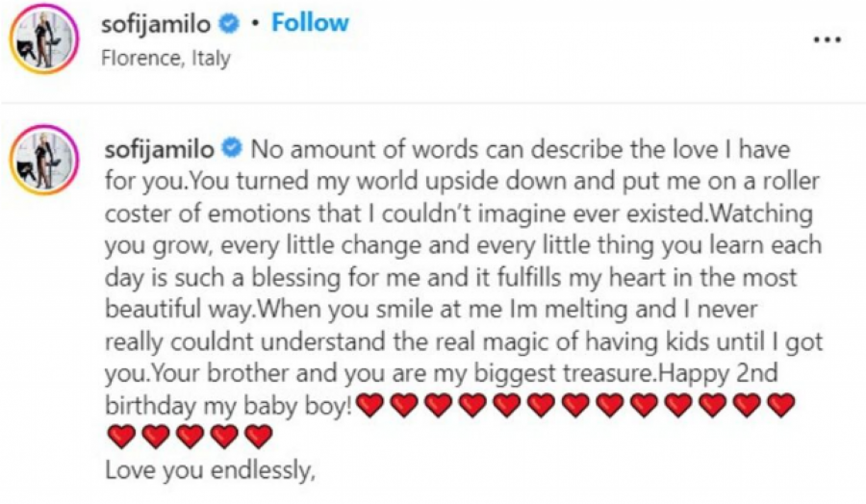Image resolution: width=866 pixels, height=504 pixels.
Task: Open more options three-dot menu
Action: [x=828, y=39]
